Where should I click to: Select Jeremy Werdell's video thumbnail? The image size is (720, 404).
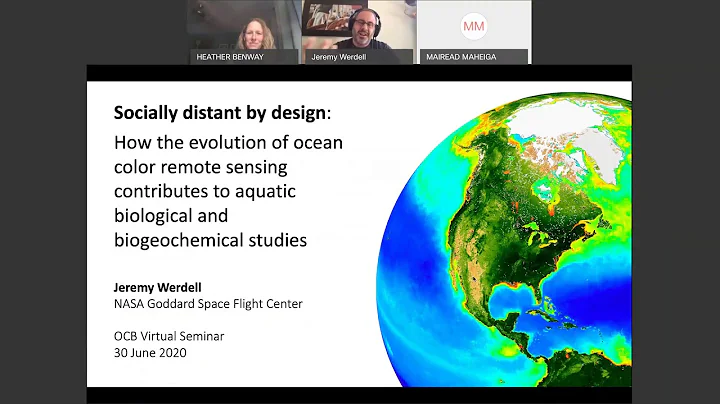pyautogui.click(x=359, y=32)
